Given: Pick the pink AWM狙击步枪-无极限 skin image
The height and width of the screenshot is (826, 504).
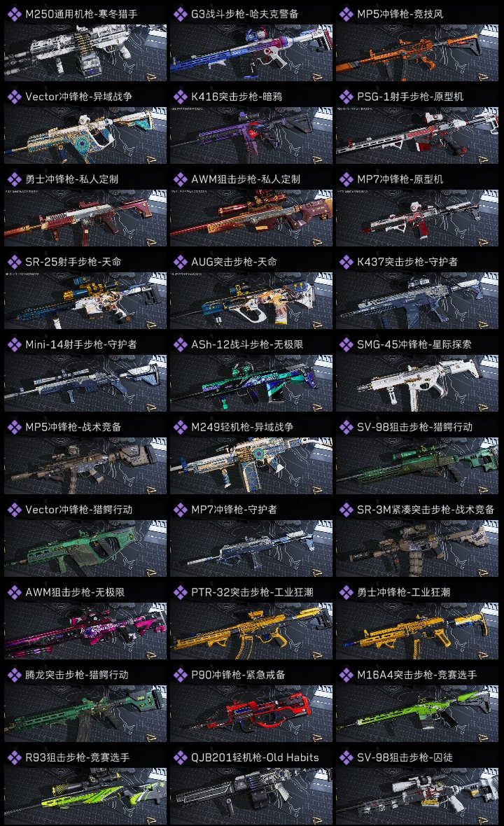Looking at the screenshot, I should coord(85,631).
